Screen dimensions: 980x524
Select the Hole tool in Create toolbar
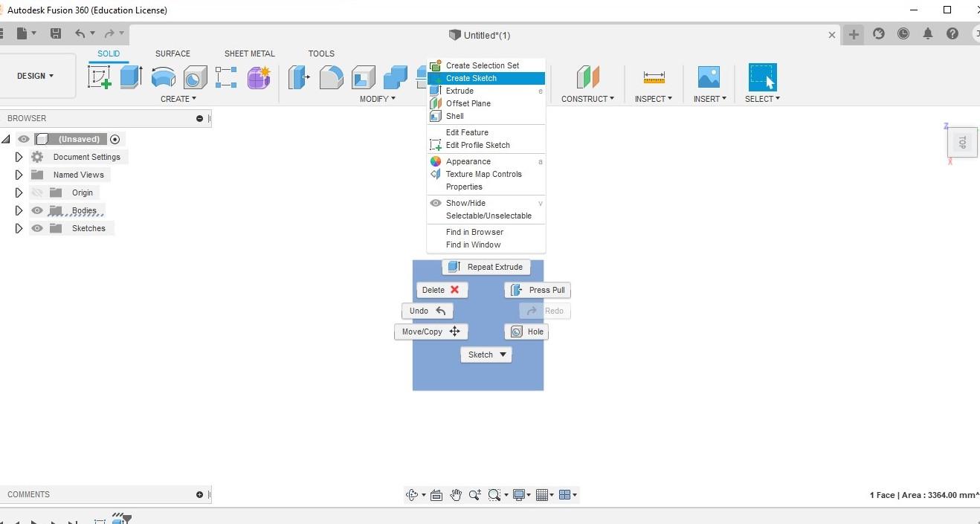click(x=195, y=77)
